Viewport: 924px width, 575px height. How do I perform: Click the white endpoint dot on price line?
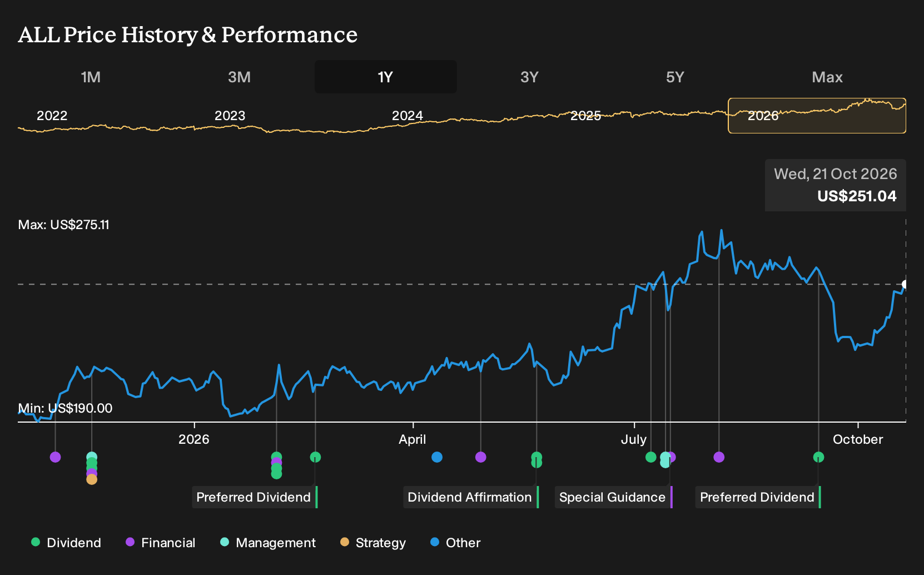tap(905, 284)
